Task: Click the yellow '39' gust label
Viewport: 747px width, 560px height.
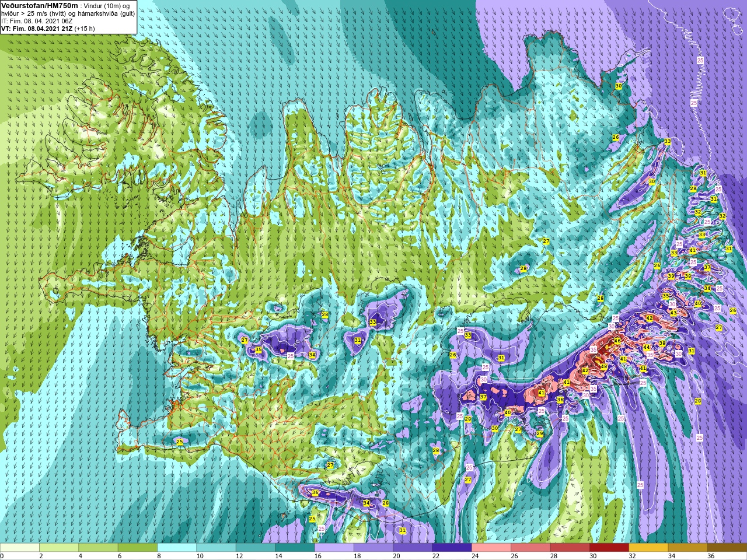Action: point(671,276)
